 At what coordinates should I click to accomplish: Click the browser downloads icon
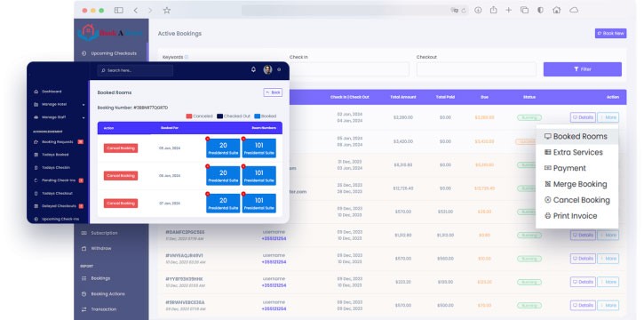tap(478, 10)
